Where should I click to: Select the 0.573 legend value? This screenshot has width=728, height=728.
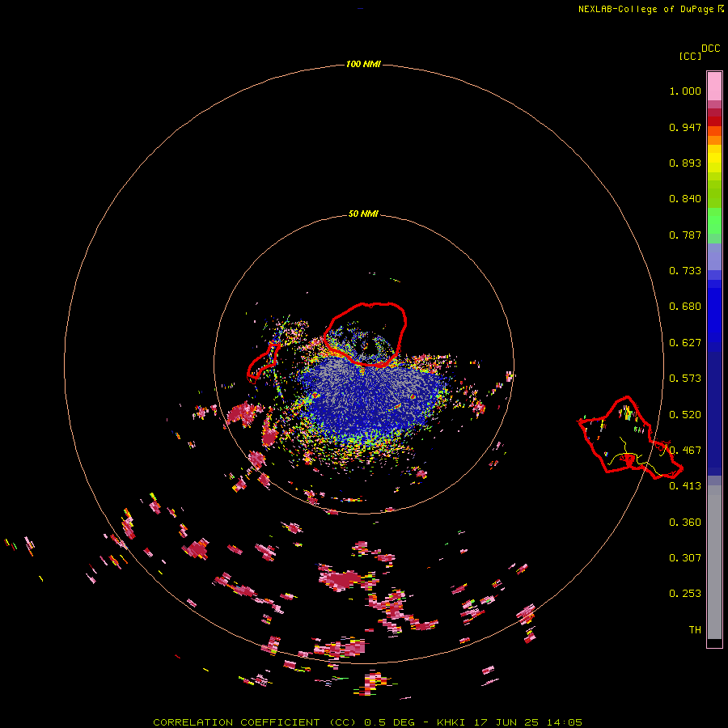pyautogui.click(x=685, y=379)
